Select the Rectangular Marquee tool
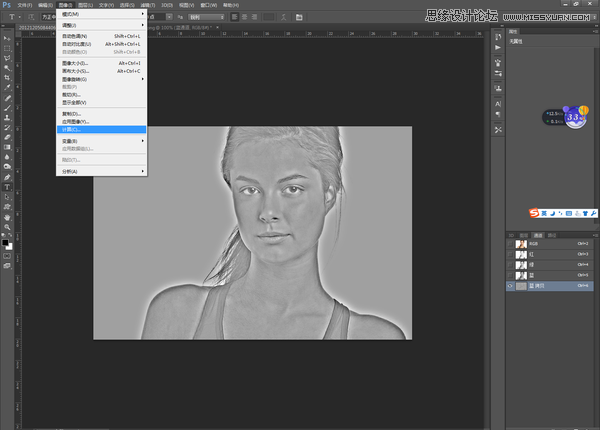Viewport: 600px width, 430px height. pos(7,47)
